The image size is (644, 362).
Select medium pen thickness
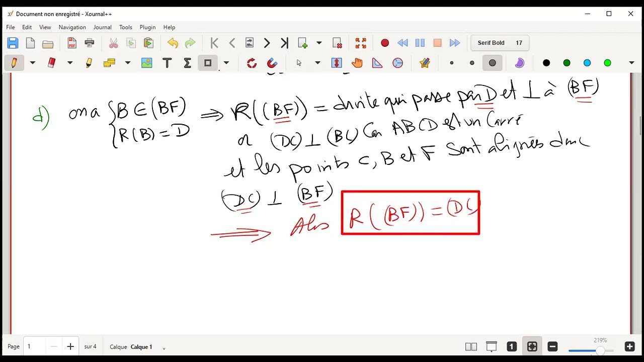point(472,63)
